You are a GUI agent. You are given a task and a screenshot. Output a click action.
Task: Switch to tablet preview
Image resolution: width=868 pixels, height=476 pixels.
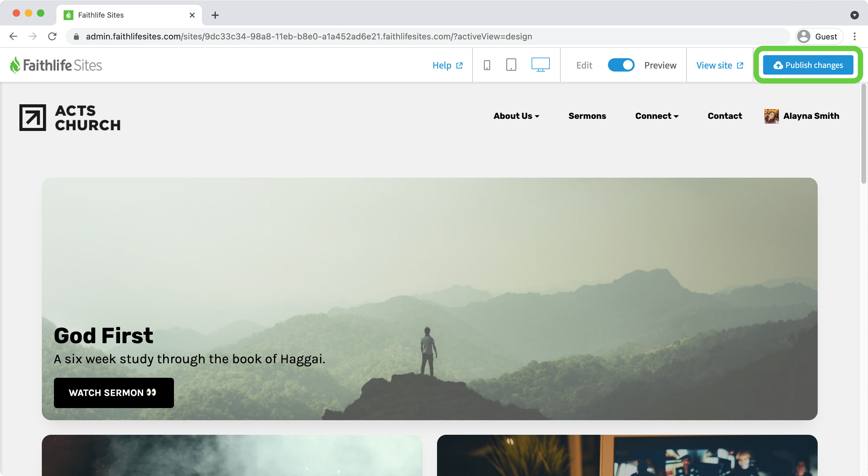[511, 65]
